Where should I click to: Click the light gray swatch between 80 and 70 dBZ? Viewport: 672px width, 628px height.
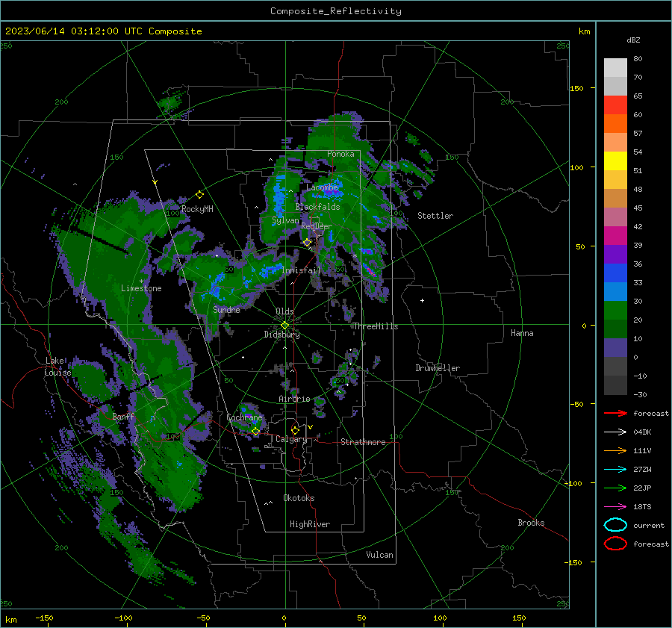[615, 68]
